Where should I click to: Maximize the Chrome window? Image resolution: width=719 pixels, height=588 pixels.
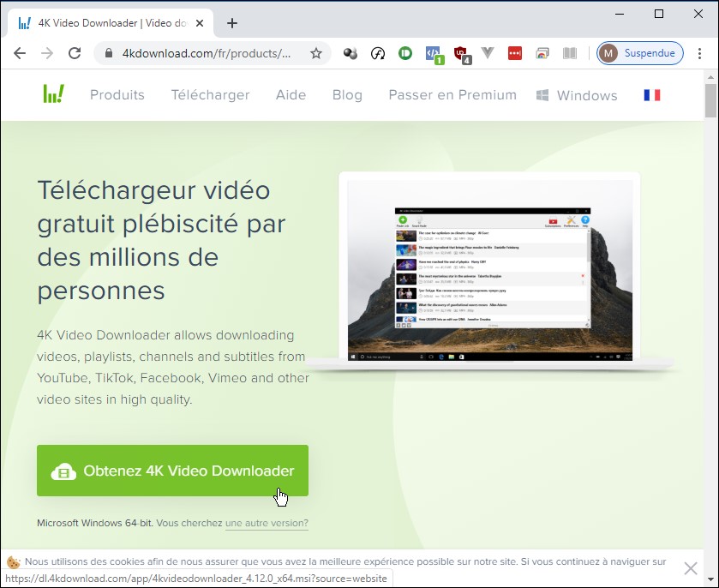point(659,14)
